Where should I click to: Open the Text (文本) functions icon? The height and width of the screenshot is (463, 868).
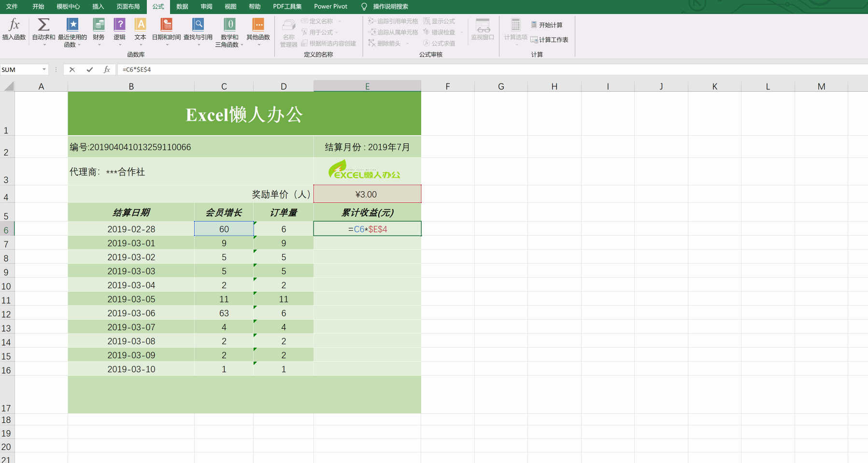140,25
